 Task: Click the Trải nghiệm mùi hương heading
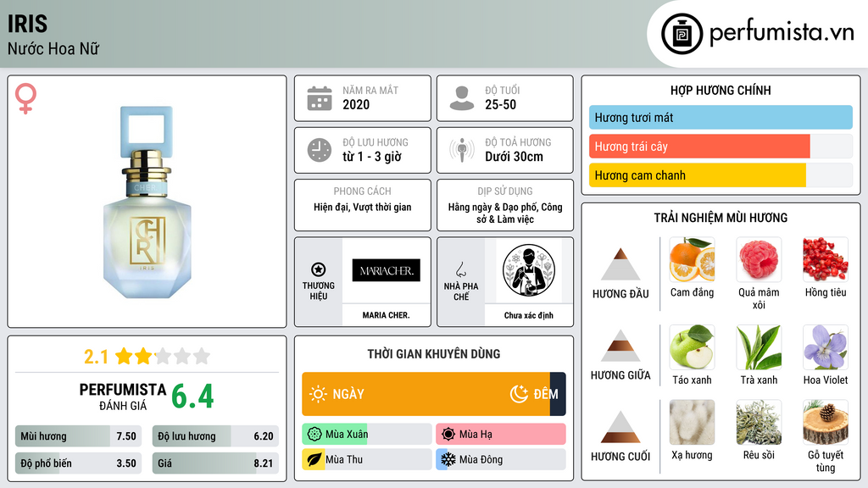click(x=721, y=218)
